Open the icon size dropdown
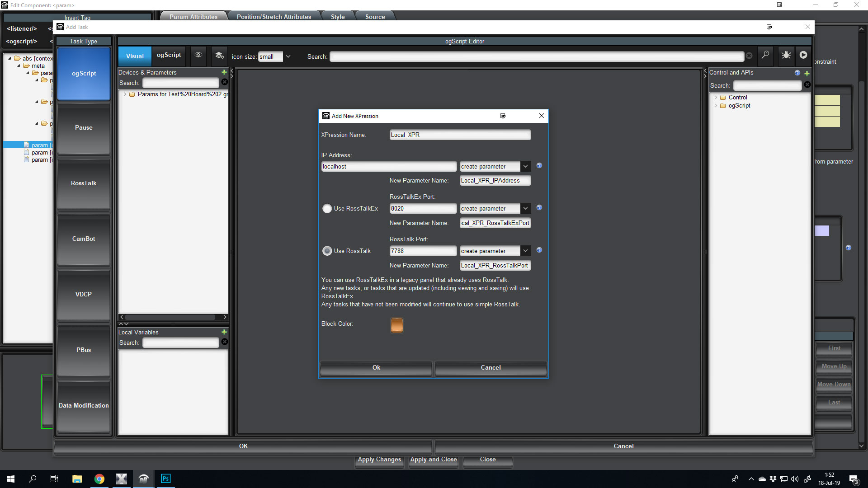 pyautogui.click(x=288, y=57)
